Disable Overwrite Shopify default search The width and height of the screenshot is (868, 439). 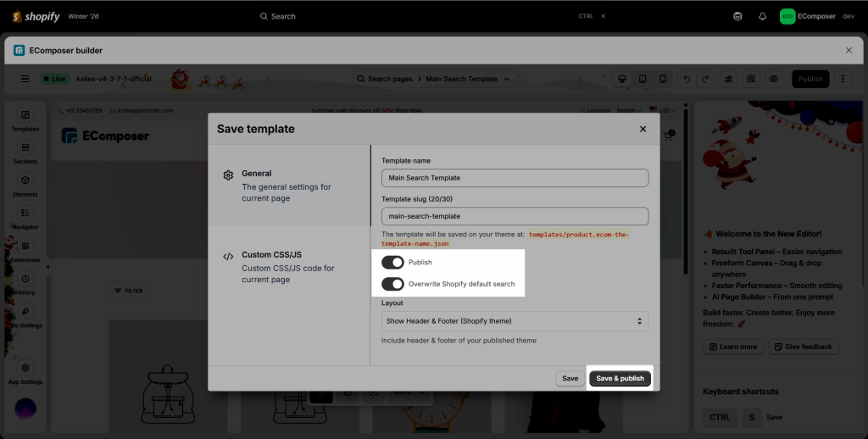[392, 284]
